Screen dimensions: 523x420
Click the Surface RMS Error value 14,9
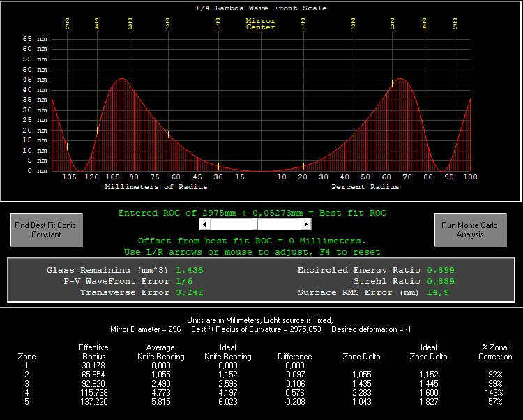tap(438, 292)
